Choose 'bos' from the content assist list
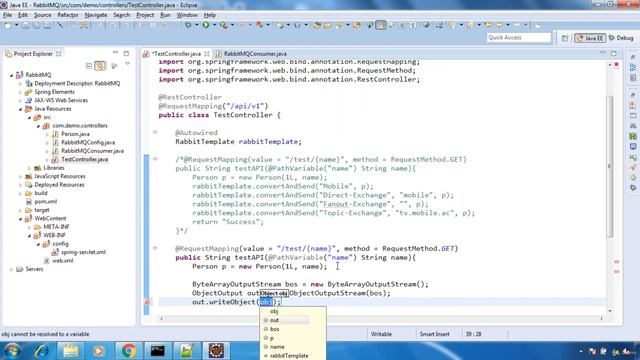Image resolution: width=640 pixels, height=360 pixels. 275,329
